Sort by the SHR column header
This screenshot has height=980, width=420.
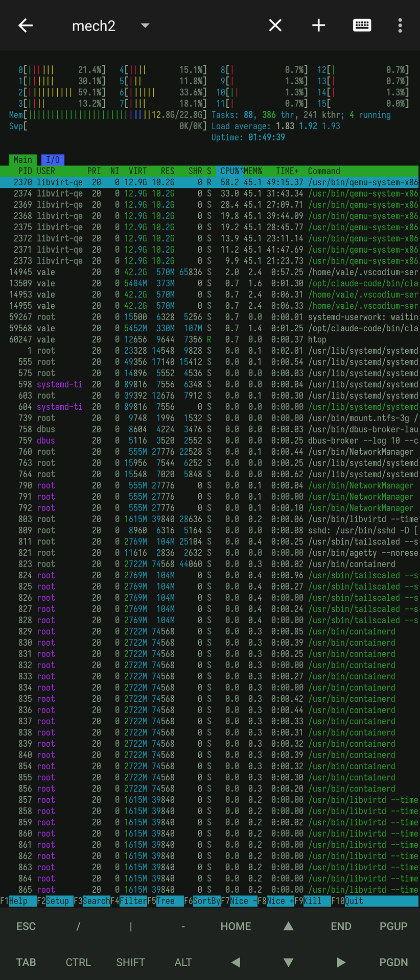pos(195,171)
